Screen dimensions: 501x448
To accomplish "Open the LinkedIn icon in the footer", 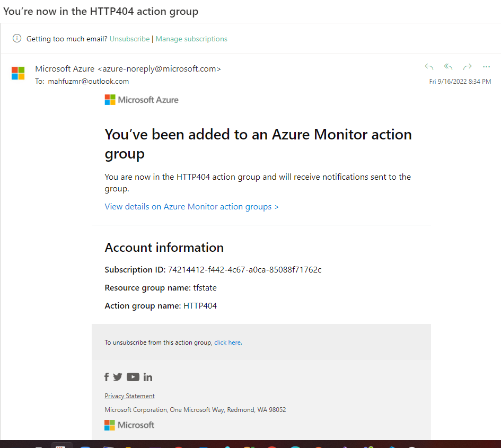I will tap(147, 377).
